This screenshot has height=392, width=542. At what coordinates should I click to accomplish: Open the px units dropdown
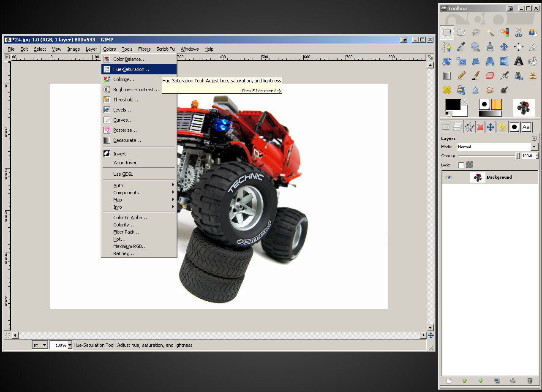40,345
